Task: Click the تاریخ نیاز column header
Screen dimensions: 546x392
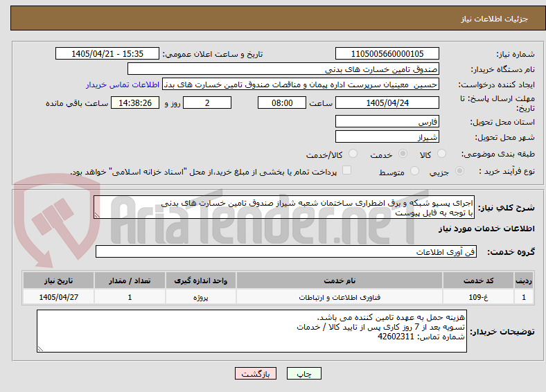Action: tap(58, 280)
